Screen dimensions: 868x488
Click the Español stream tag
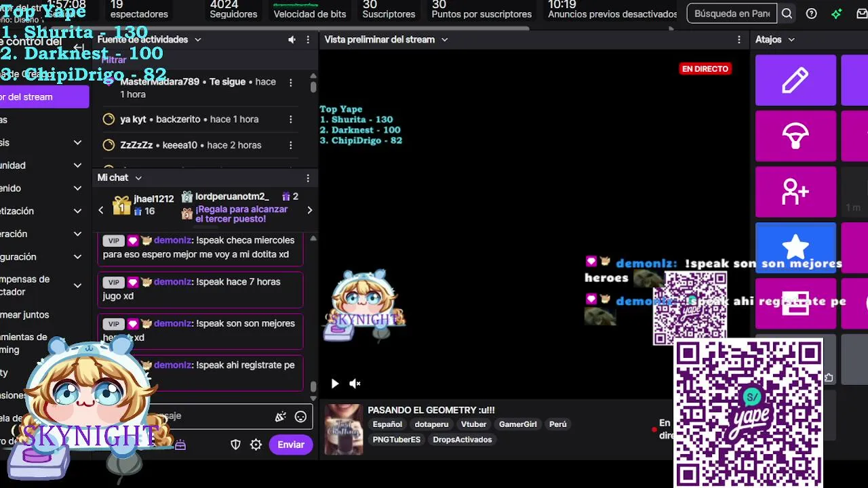point(387,424)
